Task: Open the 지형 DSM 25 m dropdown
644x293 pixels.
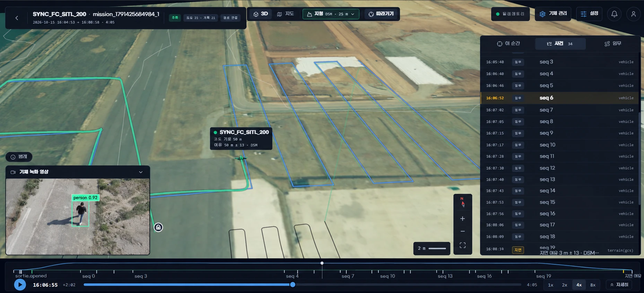Action: pos(331,14)
